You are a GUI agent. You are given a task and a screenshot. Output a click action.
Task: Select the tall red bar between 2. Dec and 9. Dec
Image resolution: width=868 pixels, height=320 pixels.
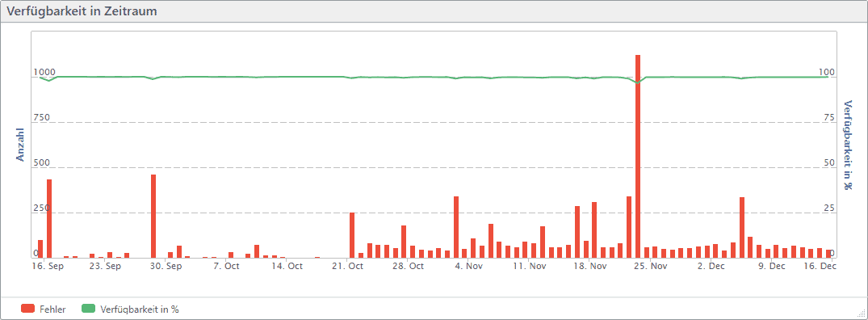tap(742, 228)
